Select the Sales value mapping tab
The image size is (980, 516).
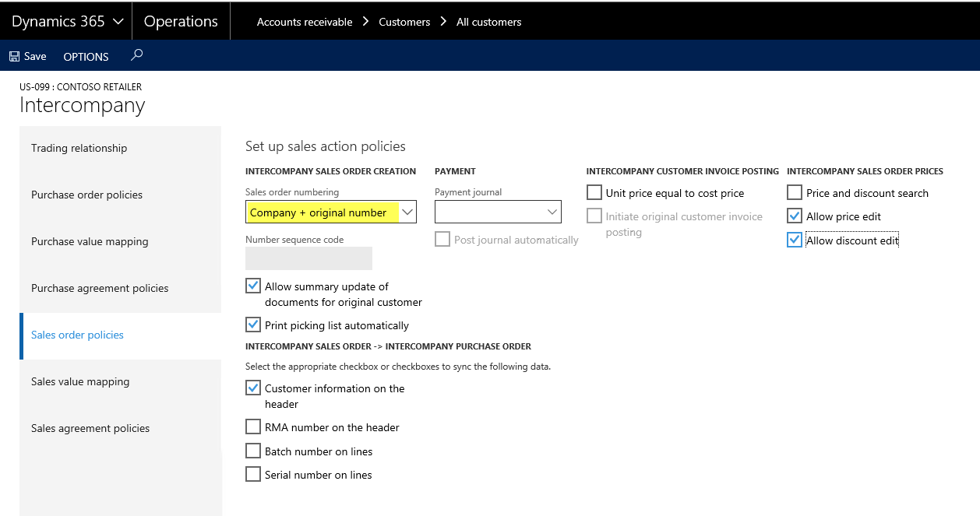pos(80,381)
